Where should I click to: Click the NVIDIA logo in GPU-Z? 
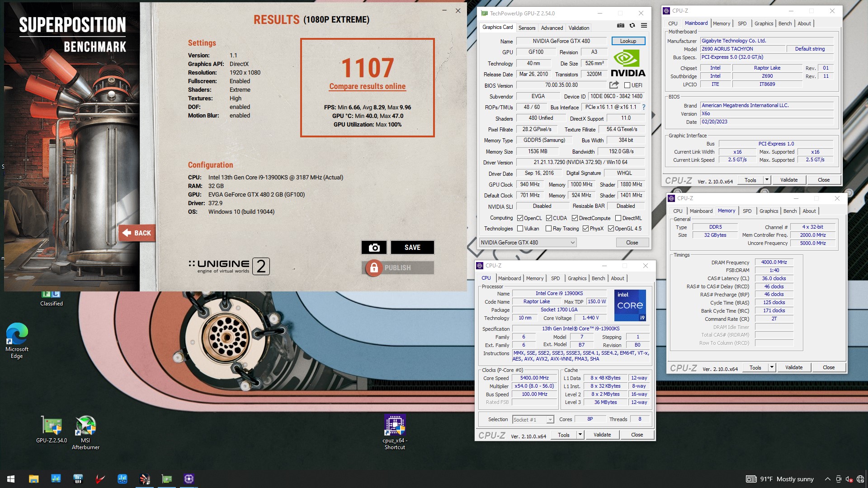(628, 63)
